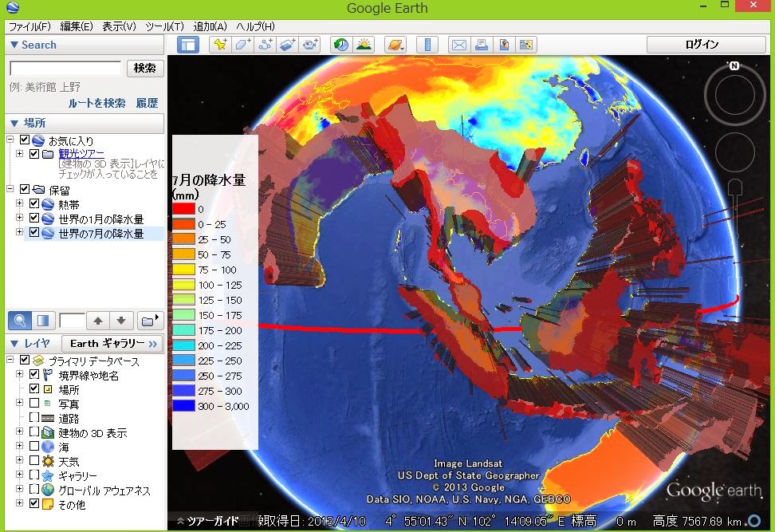Expand the 境界線や地名 layer node
The width and height of the screenshot is (775, 532).
(19, 374)
